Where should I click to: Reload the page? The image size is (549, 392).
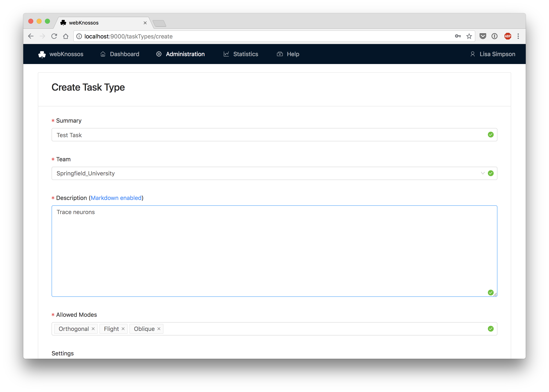point(54,36)
